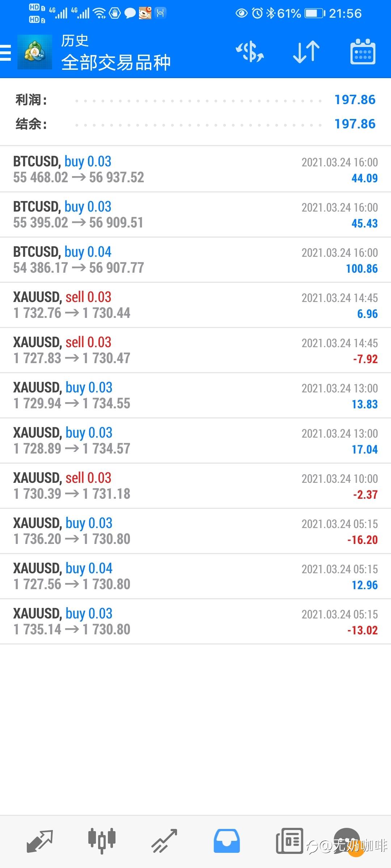
Task: Open the symbol filter dollar icon
Action: point(250,52)
